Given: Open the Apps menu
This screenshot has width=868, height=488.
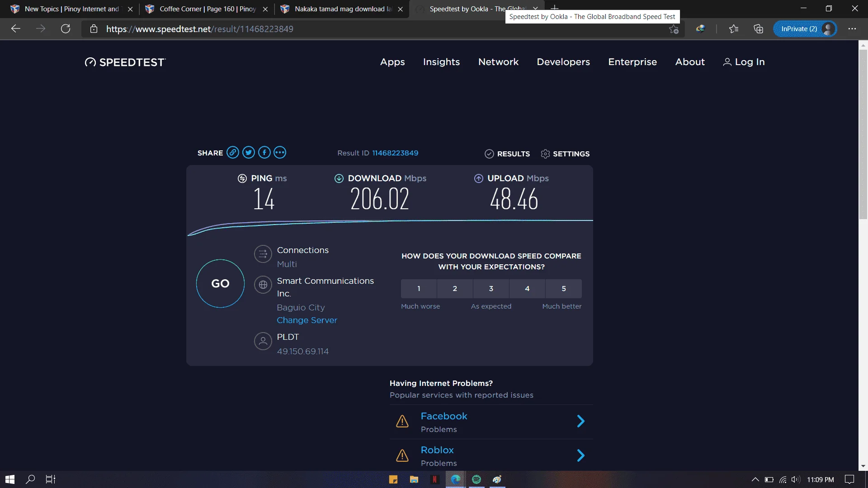Looking at the screenshot, I should tap(392, 62).
